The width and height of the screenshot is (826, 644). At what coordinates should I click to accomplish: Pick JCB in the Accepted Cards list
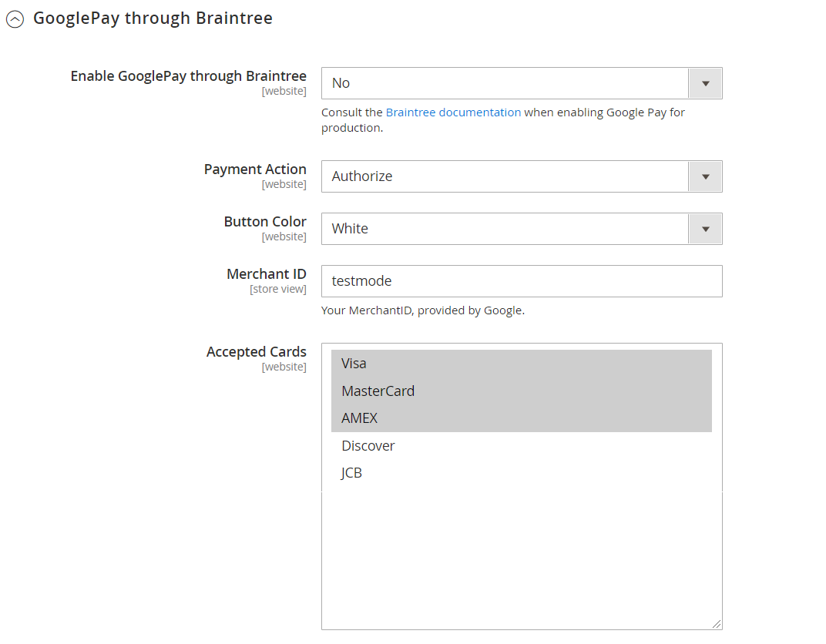point(522,473)
